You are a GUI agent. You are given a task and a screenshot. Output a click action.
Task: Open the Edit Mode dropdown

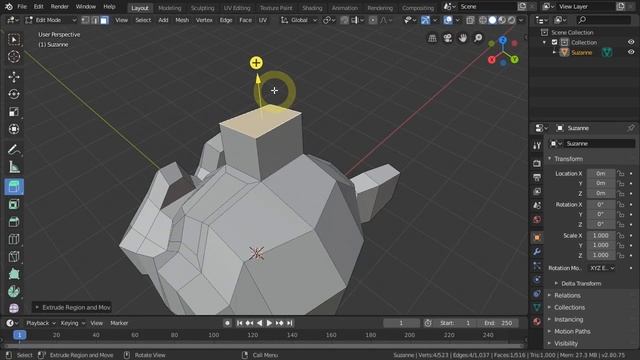pos(51,20)
